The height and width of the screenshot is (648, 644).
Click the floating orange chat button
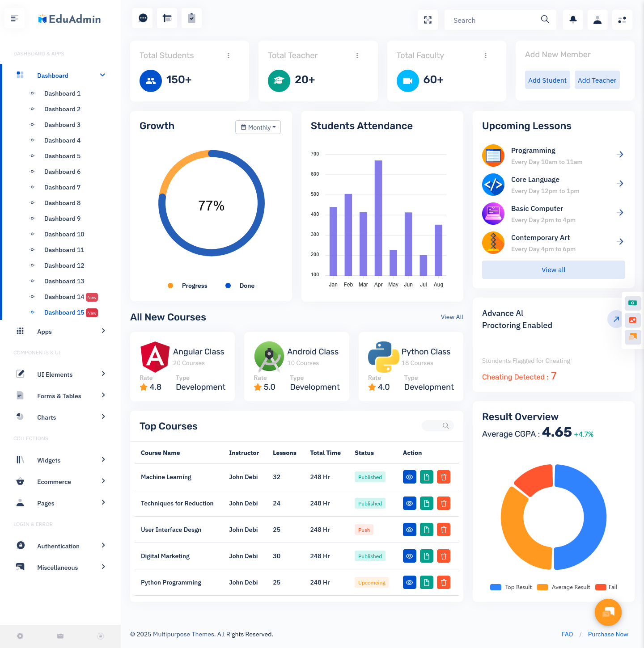tap(608, 612)
